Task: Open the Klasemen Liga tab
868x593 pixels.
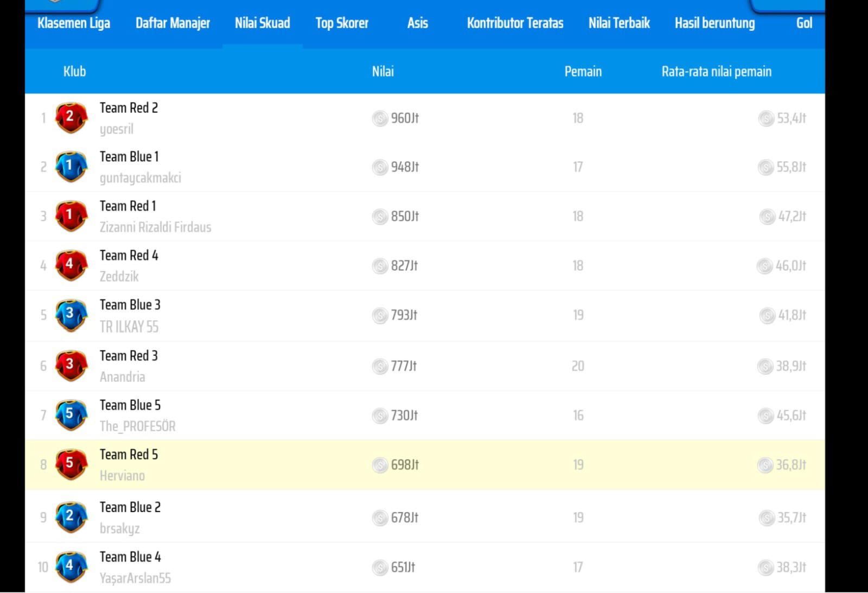Action: click(x=74, y=23)
